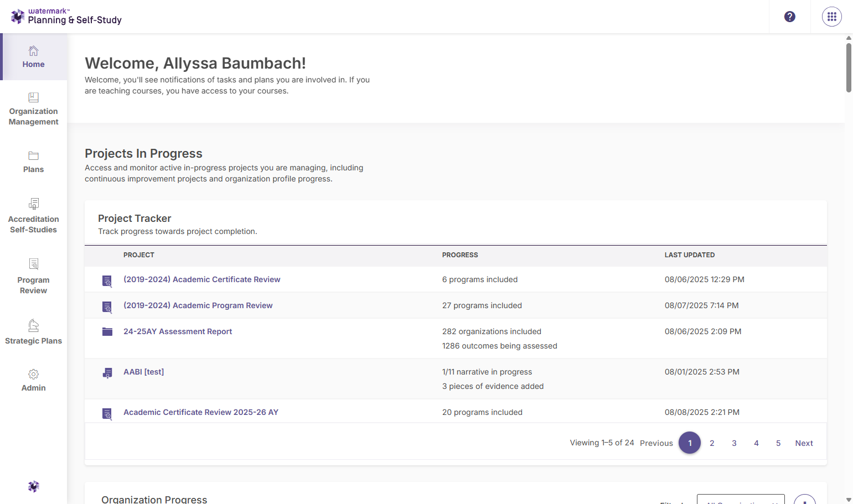Click the folder icon beside 24-25AY Assessment Report
Screen dimensions: 853x504
pos(107,332)
